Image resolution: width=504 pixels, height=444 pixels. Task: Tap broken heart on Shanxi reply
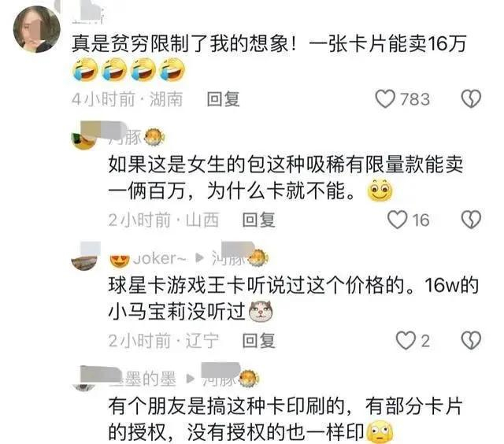(471, 220)
